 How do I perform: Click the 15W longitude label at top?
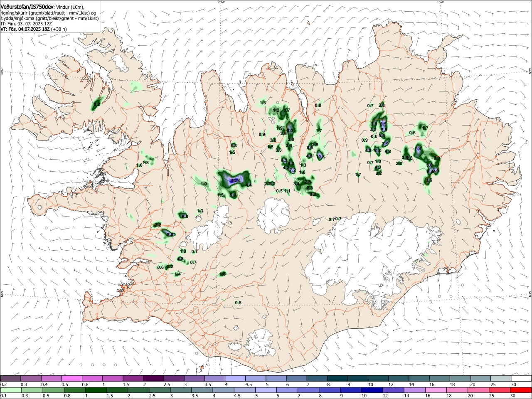[440, 2]
